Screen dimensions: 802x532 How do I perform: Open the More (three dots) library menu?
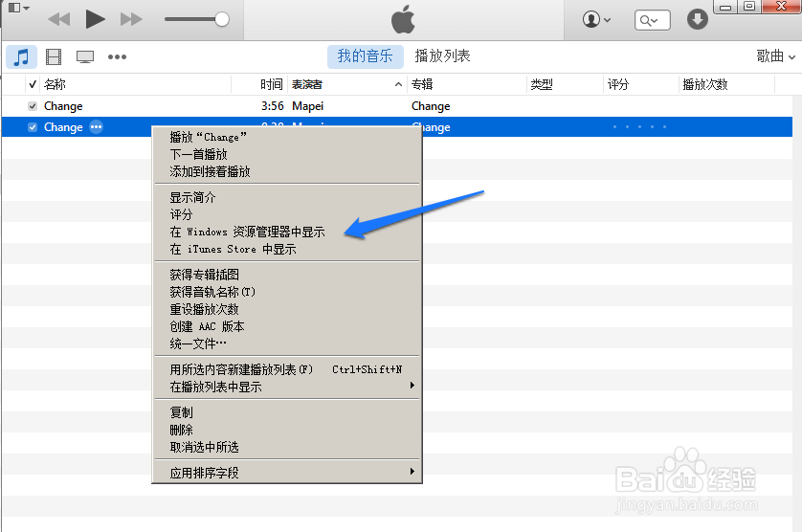click(x=117, y=56)
